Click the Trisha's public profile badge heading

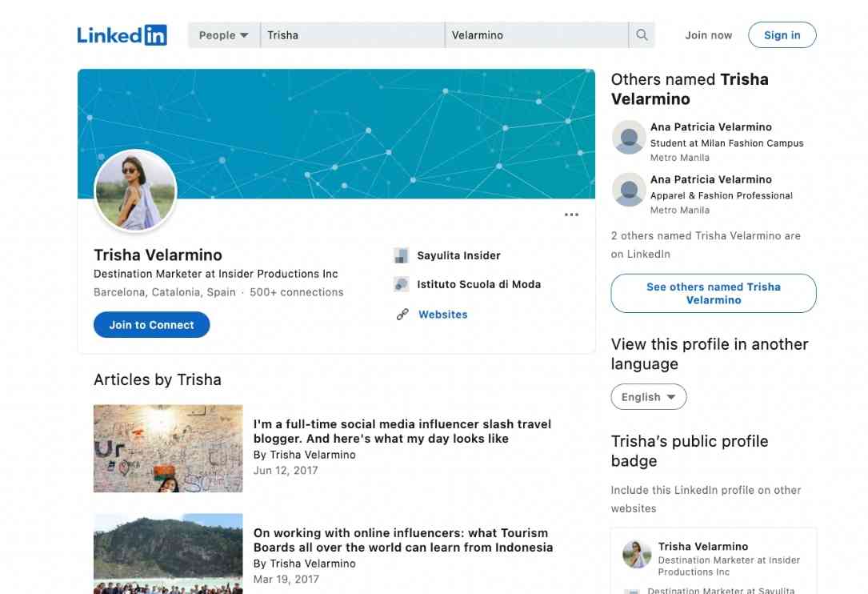point(690,451)
